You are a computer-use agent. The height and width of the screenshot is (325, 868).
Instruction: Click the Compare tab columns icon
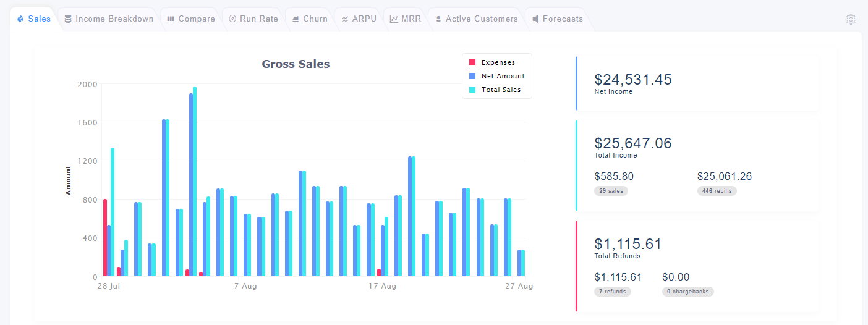171,19
